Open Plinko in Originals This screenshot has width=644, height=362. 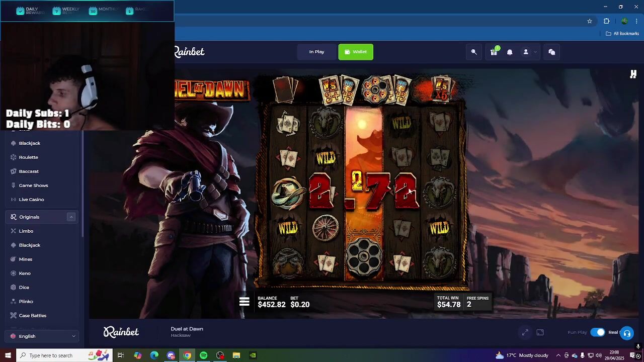26,302
